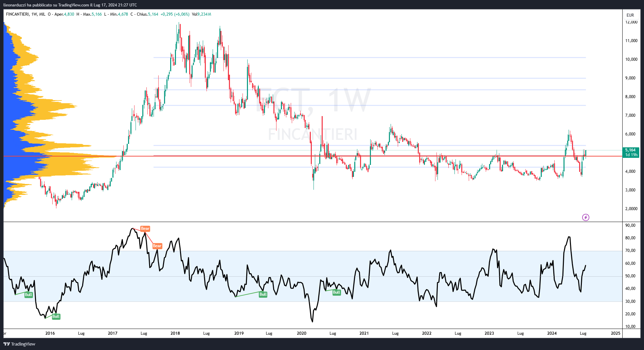This screenshot has height=350, width=644.
Task: Click the 2025 time axis label
Action: pyautogui.click(x=615, y=333)
